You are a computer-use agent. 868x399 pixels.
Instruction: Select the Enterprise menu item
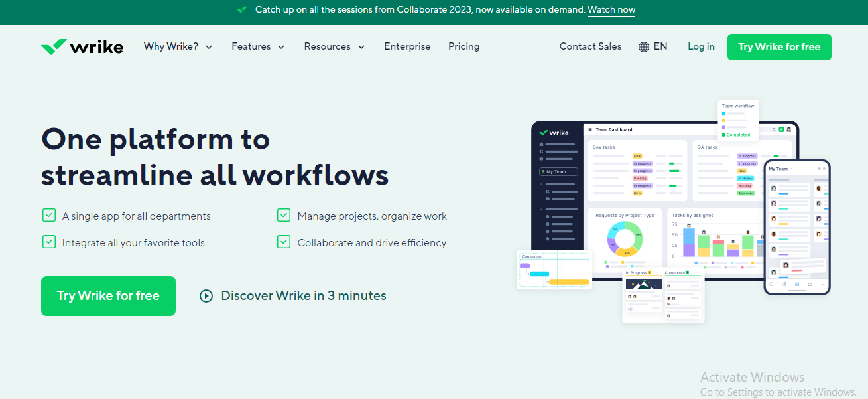pyautogui.click(x=407, y=46)
